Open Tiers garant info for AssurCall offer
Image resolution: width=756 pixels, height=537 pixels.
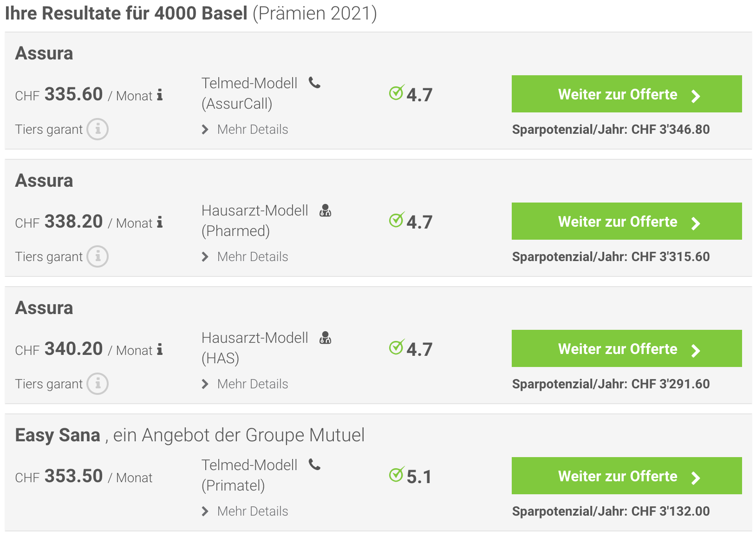coord(98,129)
